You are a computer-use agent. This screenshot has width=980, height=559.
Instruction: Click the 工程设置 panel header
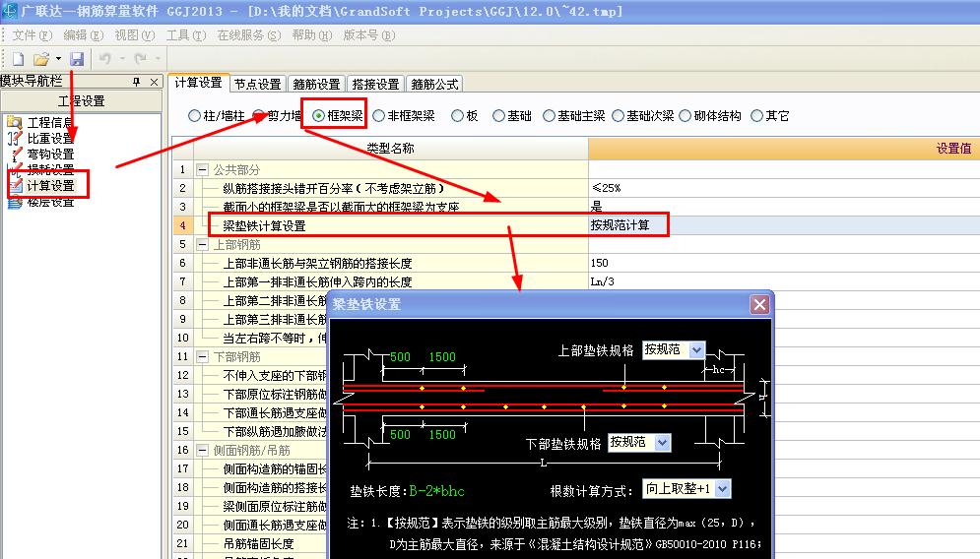click(x=81, y=101)
